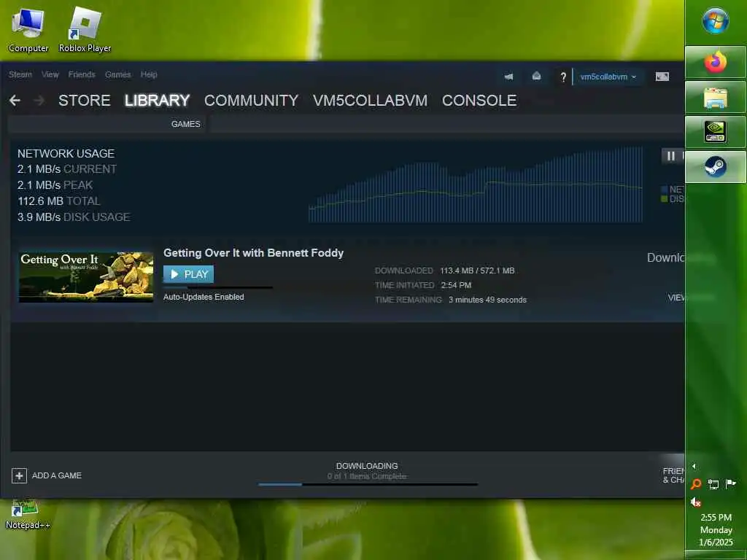Click the 2:55 PM taskbar clock
The width and height of the screenshot is (747, 560).
click(x=716, y=517)
